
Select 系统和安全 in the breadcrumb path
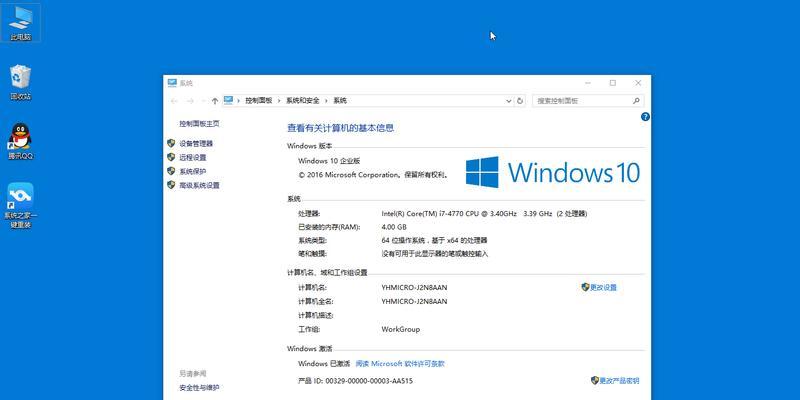tap(303, 101)
